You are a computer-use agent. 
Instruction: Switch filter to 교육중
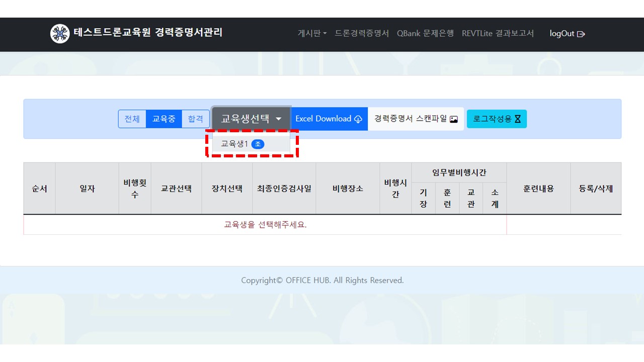(164, 119)
